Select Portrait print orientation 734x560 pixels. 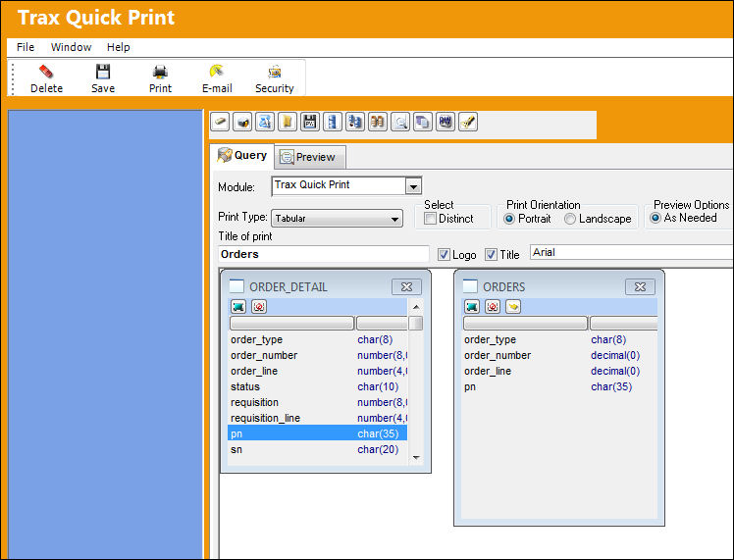(x=509, y=219)
